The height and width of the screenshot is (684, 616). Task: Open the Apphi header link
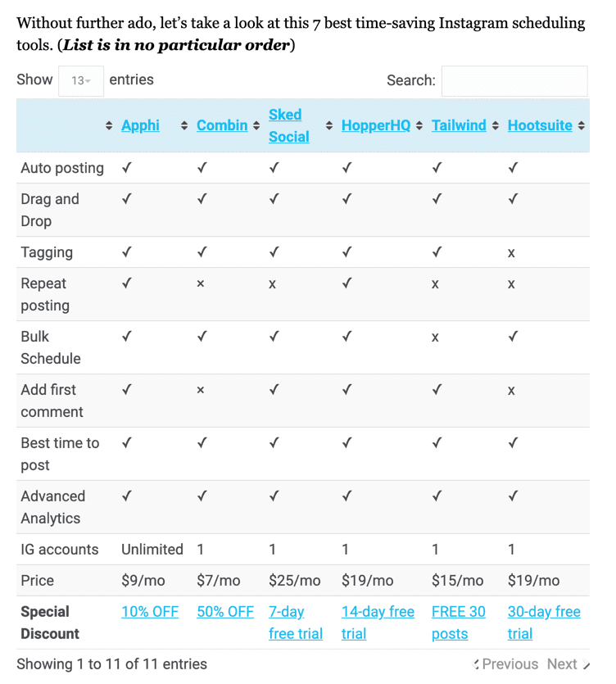(x=140, y=125)
